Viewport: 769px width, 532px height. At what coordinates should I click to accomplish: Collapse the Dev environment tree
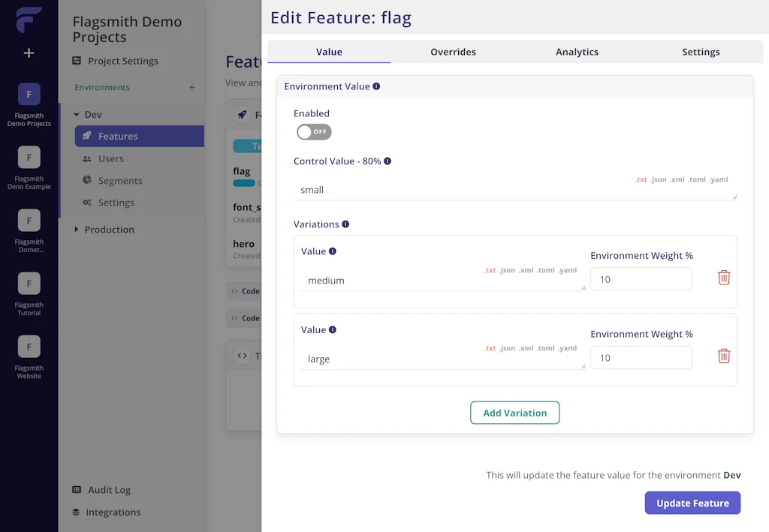click(77, 115)
